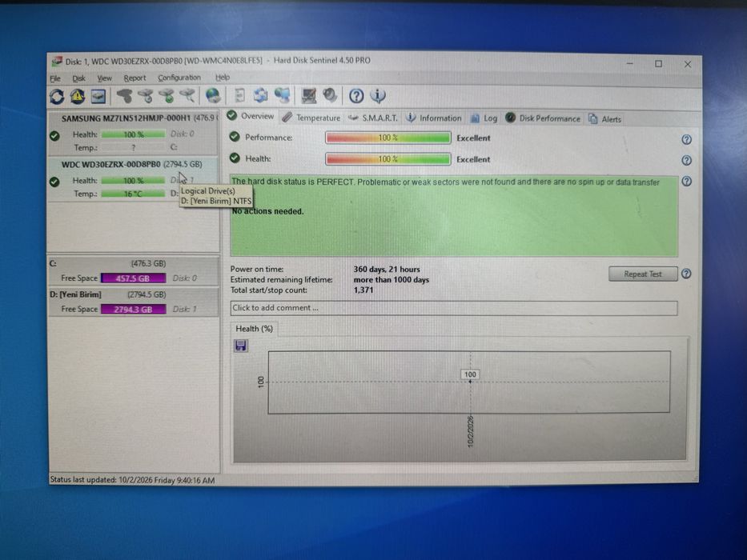Click the 'Click to add comment' field
The width and height of the screenshot is (747, 560).
[453, 308]
